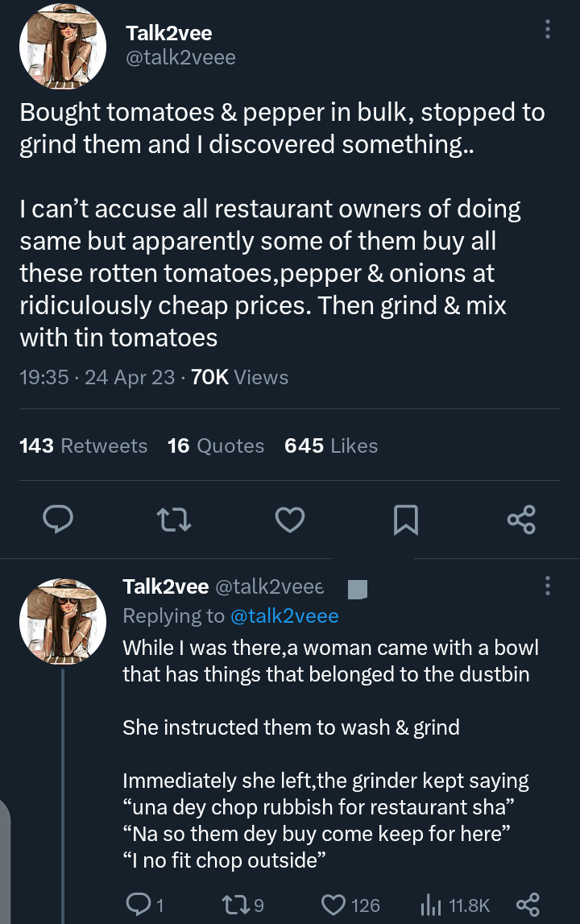
Task: Bookmark the main tweet
Action: coord(405,520)
